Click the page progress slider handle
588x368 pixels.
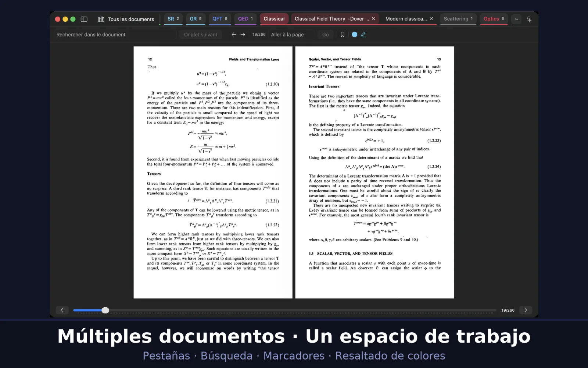105,310
